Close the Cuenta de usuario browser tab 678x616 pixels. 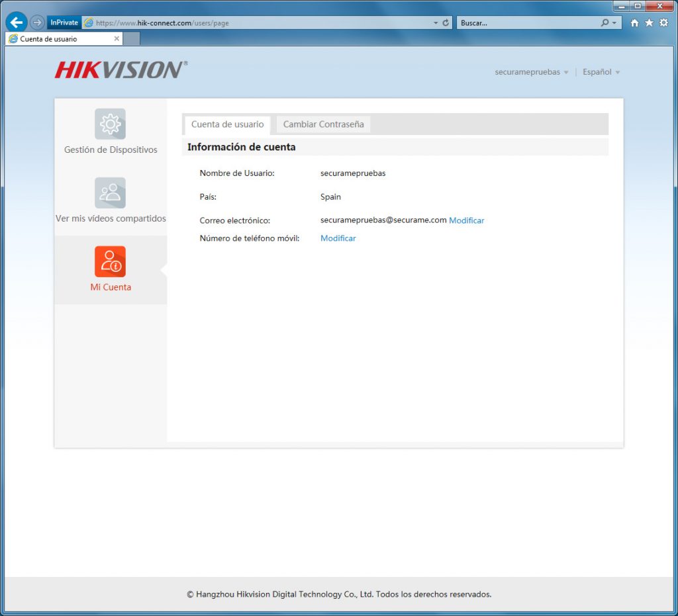click(117, 39)
